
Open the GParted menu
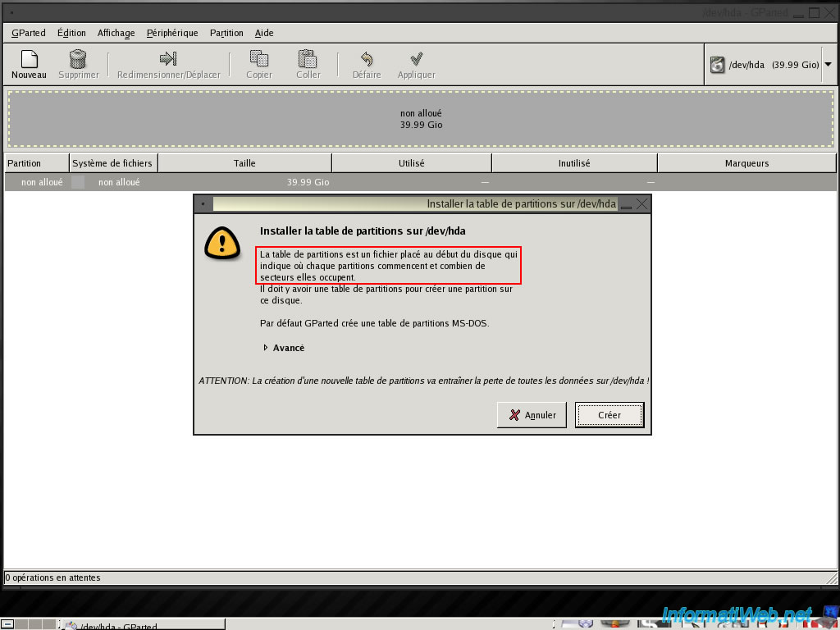(x=29, y=33)
